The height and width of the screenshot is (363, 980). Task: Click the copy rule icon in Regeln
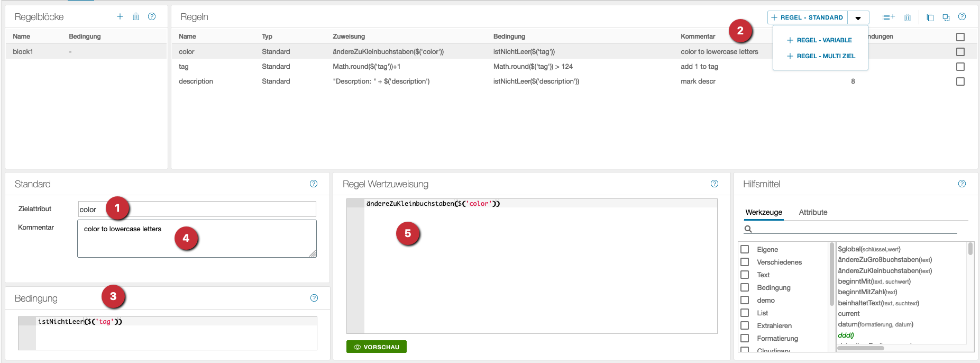click(930, 17)
